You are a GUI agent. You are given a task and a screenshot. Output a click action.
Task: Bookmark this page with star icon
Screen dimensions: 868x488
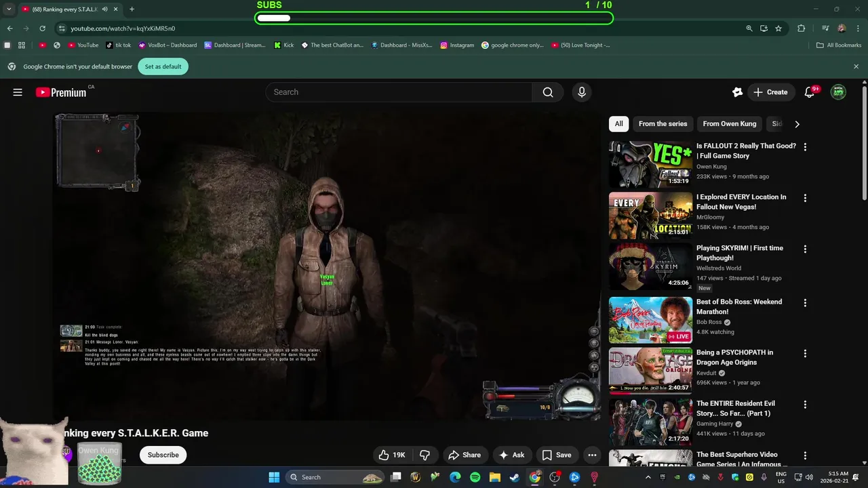[778, 28]
